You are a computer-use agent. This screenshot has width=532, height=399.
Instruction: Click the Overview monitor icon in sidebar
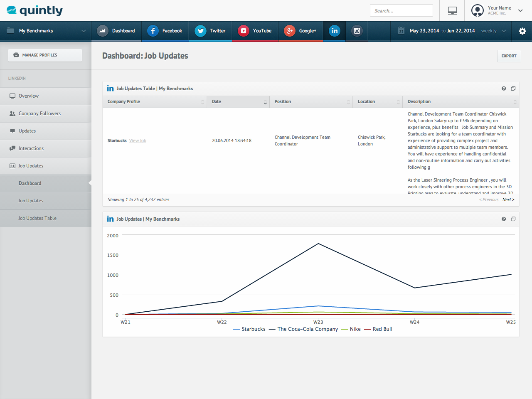12,96
